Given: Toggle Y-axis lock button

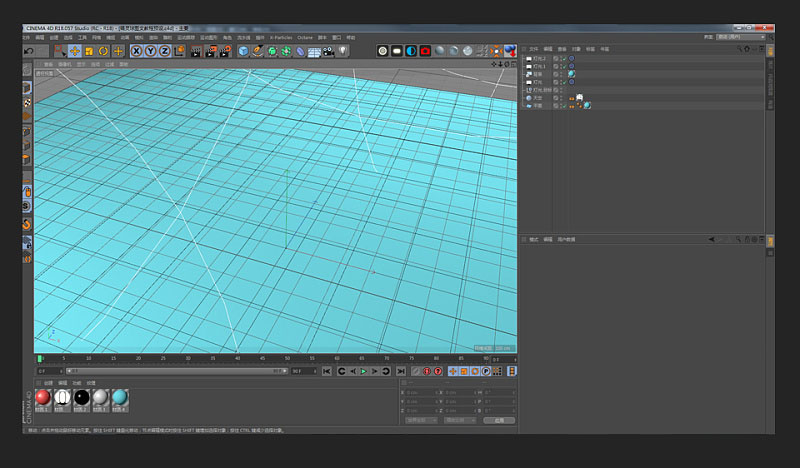Looking at the screenshot, I should 151,50.
